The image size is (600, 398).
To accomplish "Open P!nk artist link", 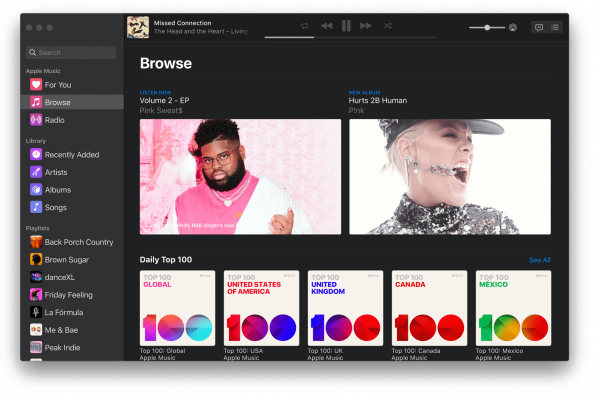I will [356, 111].
